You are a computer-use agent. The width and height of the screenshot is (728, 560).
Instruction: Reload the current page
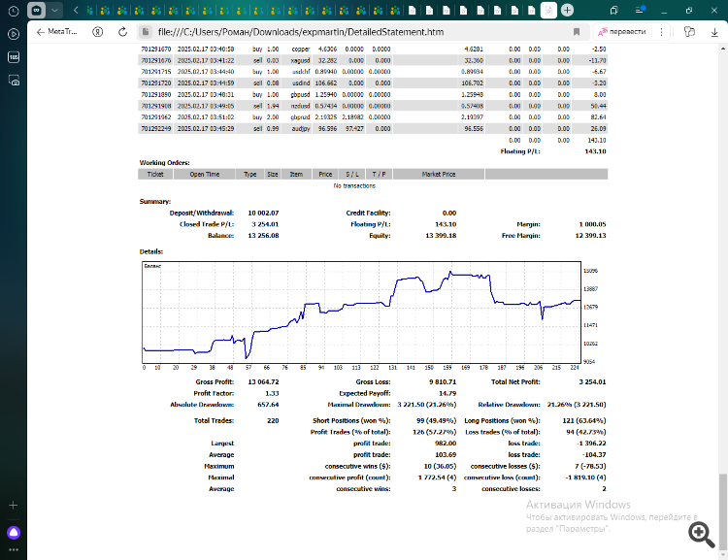122,32
